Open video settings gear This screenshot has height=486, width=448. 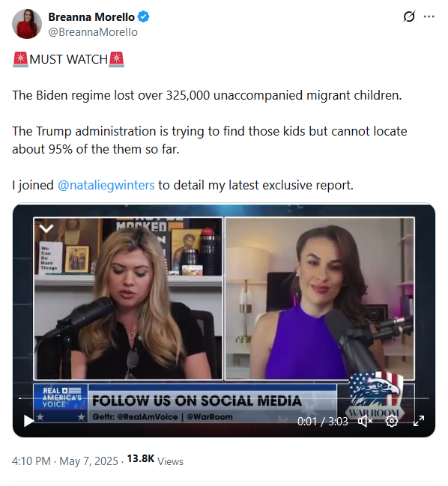coord(392,421)
